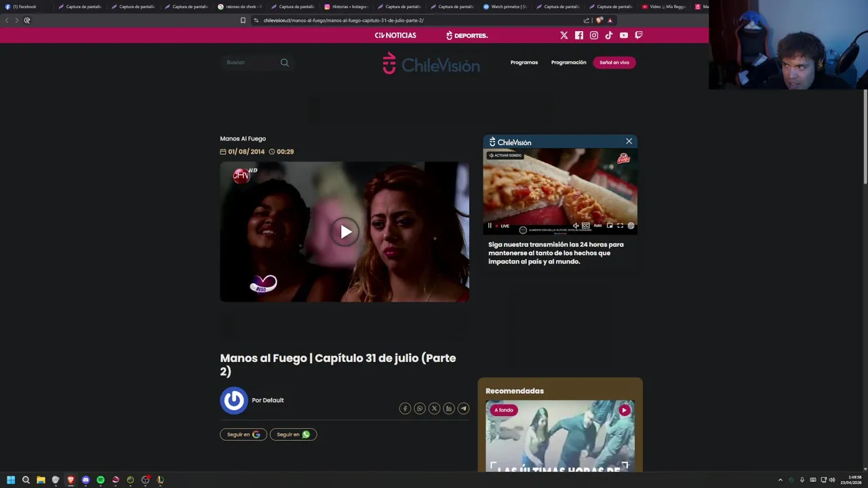Open the Programación menu
The width and height of the screenshot is (868, 488).
pyautogui.click(x=568, y=62)
